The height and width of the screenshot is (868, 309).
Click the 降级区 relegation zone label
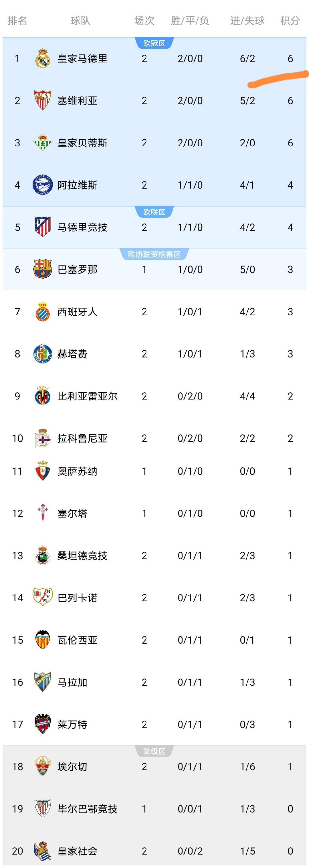click(154, 752)
